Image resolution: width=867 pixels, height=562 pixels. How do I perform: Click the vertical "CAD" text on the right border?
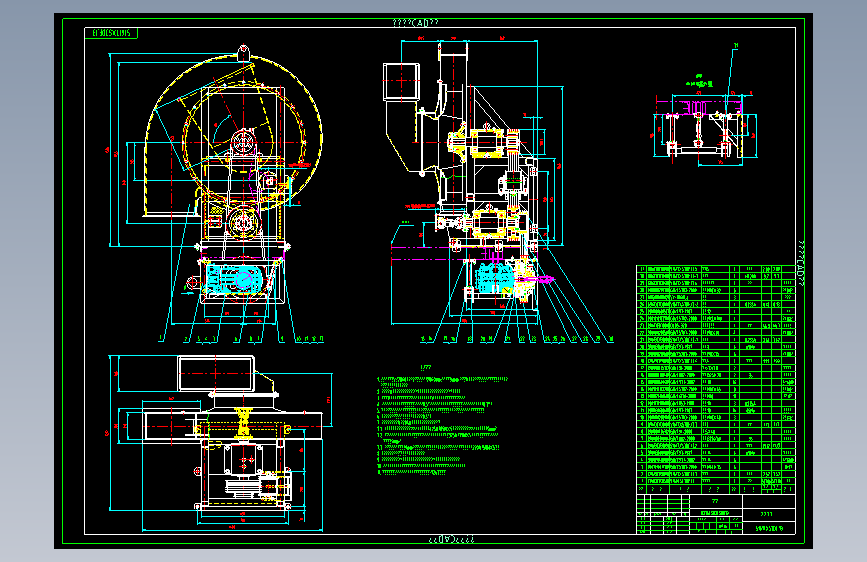(x=801, y=263)
